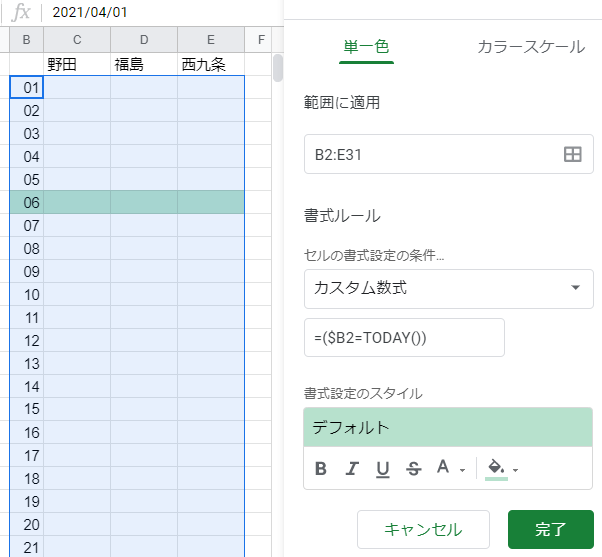Click the 完了 button

551,529
